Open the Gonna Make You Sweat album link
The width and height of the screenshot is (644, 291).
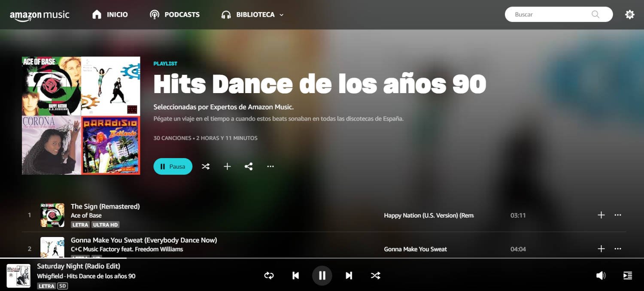coord(415,249)
